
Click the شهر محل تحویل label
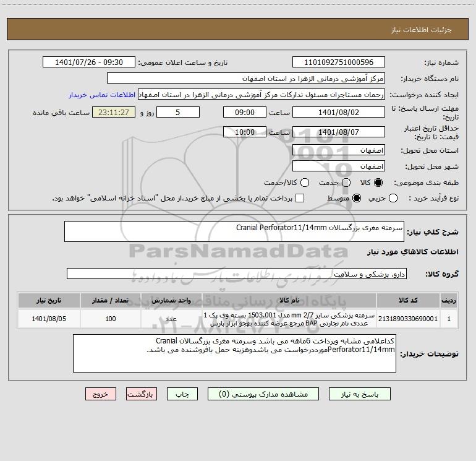pyautogui.click(x=431, y=167)
